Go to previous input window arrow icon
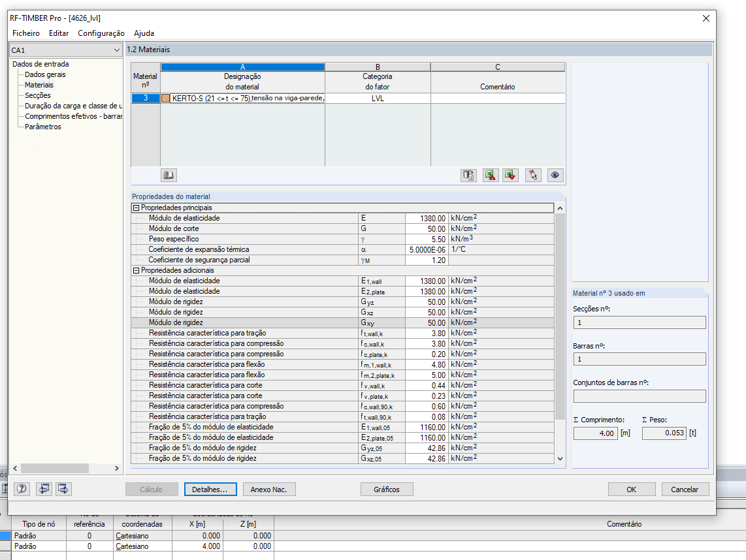Image resolution: width=746 pixels, height=560 pixels. click(x=44, y=489)
